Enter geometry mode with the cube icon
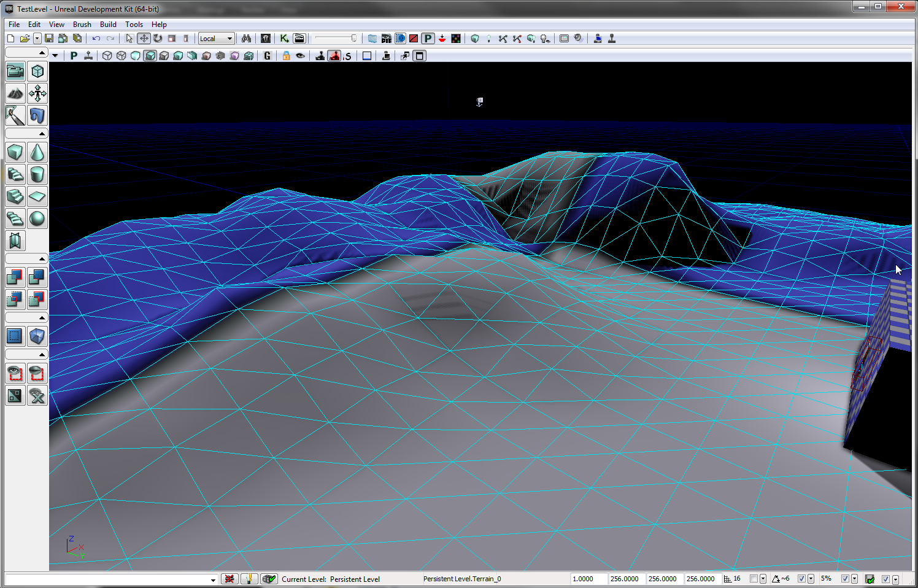 pos(37,71)
